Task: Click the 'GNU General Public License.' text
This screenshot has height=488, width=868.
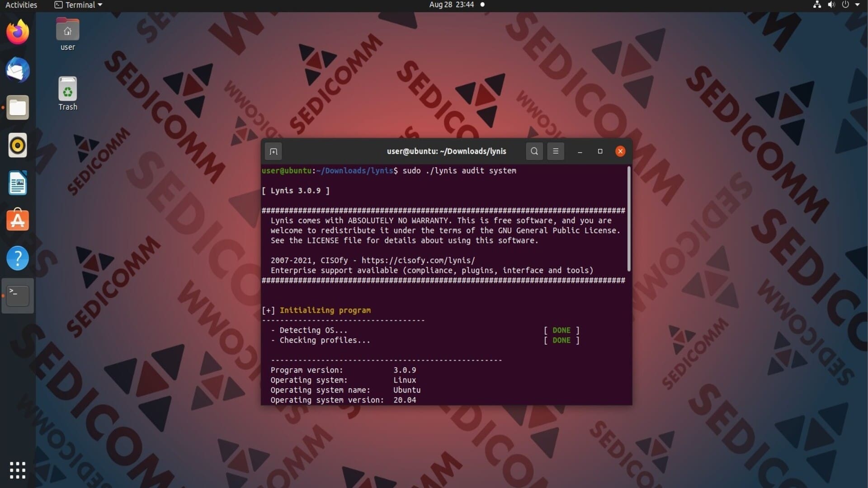Action: [559, 230]
